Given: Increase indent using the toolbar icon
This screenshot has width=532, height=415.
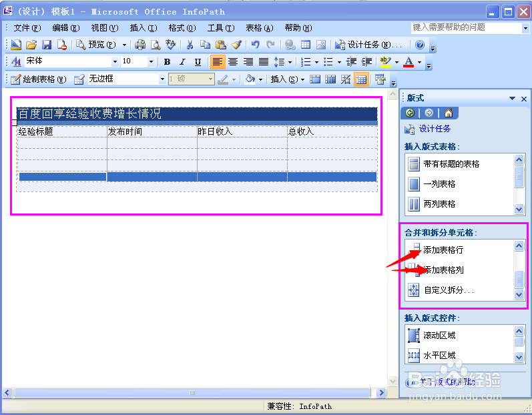Looking at the screenshot, I should click(366, 61).
